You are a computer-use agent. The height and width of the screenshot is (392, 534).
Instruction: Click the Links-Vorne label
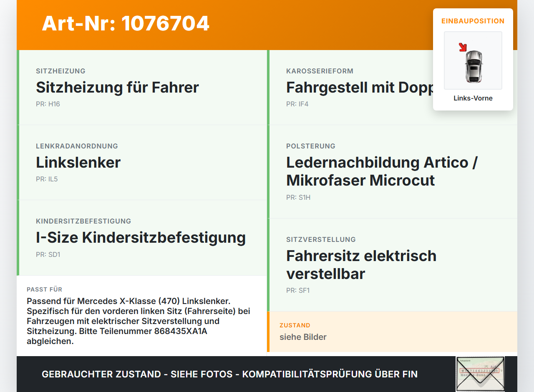click(473, 98)
